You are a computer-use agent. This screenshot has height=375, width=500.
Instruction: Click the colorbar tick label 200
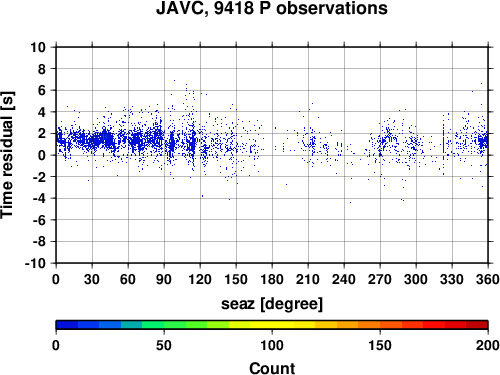click(x=488, y=345)
